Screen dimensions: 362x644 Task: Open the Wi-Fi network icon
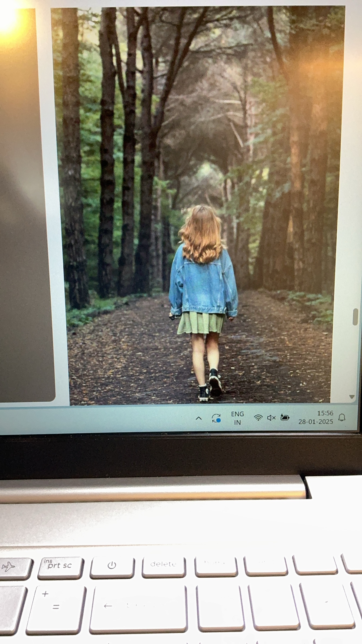(x=258, y=417)
